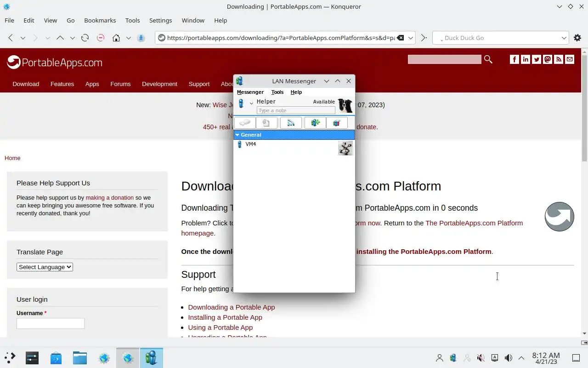The height and width of the screenshot is (368, 588).
Task: Open the PortableApps RSS feed icon
Action: (x=559, y=59)
